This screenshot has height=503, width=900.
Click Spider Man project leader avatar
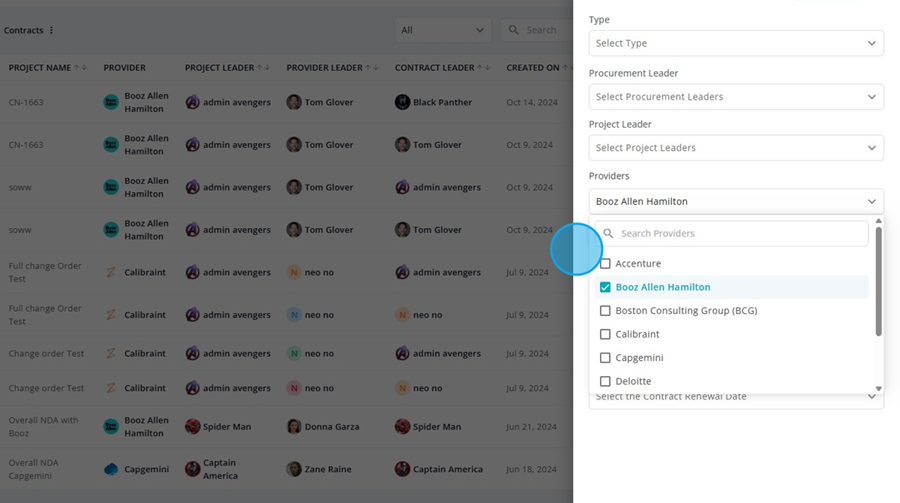pyautogui.click(x=192, y=427)
